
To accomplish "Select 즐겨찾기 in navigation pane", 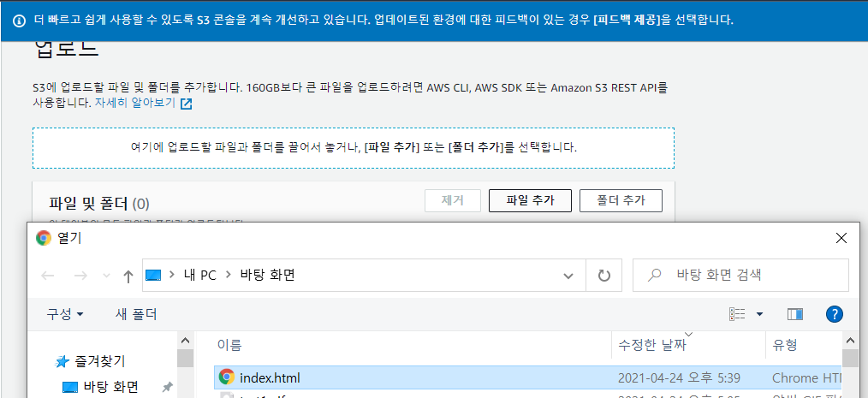I will point(99,362).
